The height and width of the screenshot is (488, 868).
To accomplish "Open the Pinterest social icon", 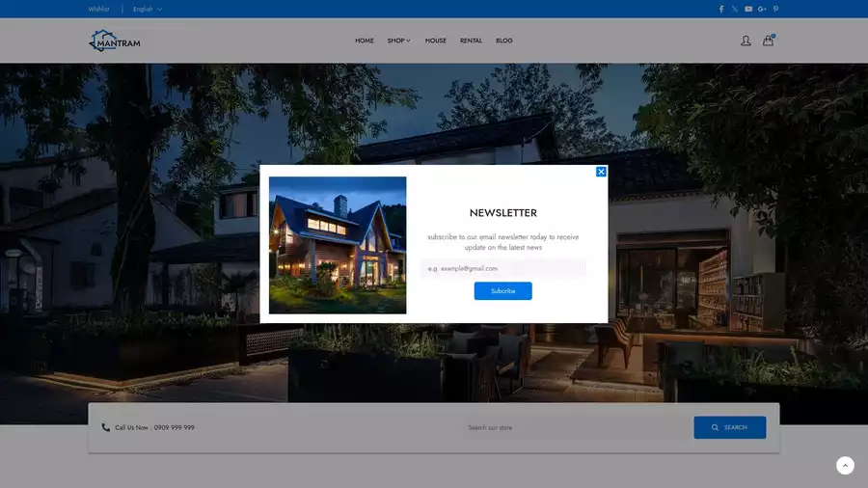I will [x=775, y=9].
